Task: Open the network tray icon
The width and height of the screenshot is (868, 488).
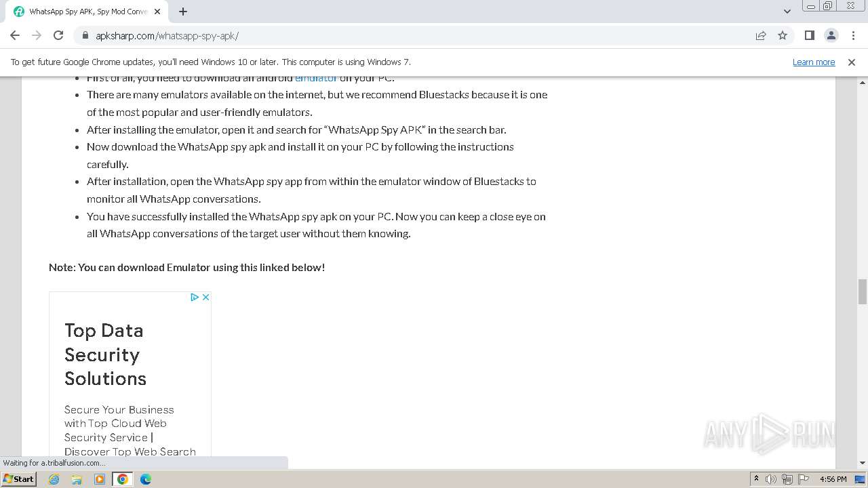Action: click(x=787, y=479)
